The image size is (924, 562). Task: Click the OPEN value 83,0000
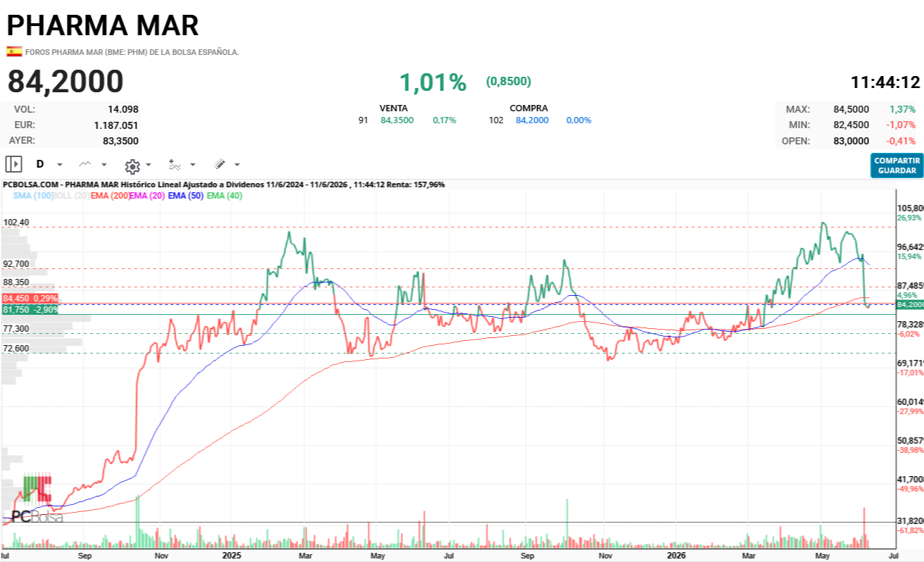point(851,140)
